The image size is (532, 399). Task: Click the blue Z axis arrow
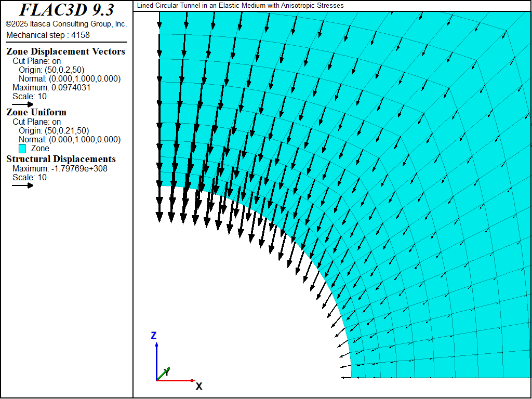pyautogui.click(x=156, y=358)
